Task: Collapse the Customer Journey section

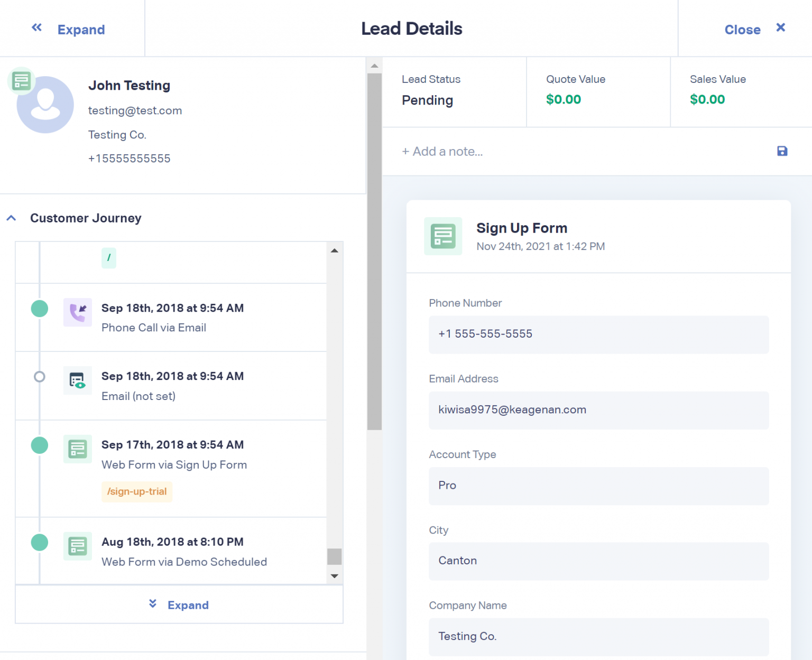Action: pyautogui.click(x=11, y=218)
